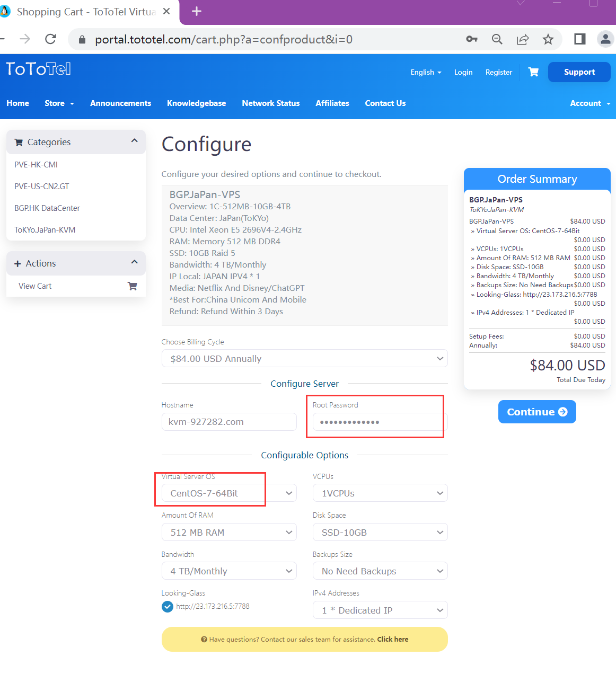This screenshot has height=692, width=616.
Task: Open the Login link
Action: pos(463,72)
